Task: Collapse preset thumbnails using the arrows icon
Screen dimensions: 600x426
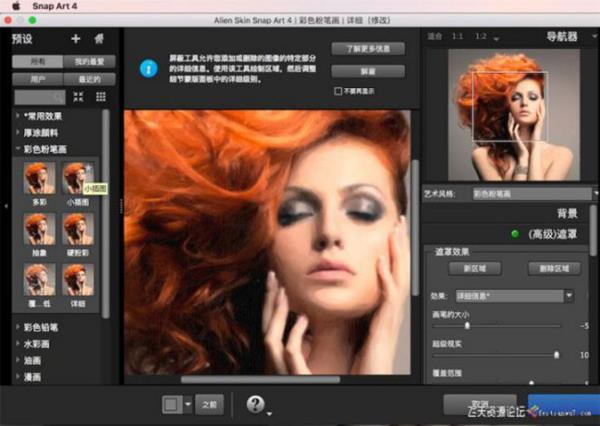Action: click(79, 97)
